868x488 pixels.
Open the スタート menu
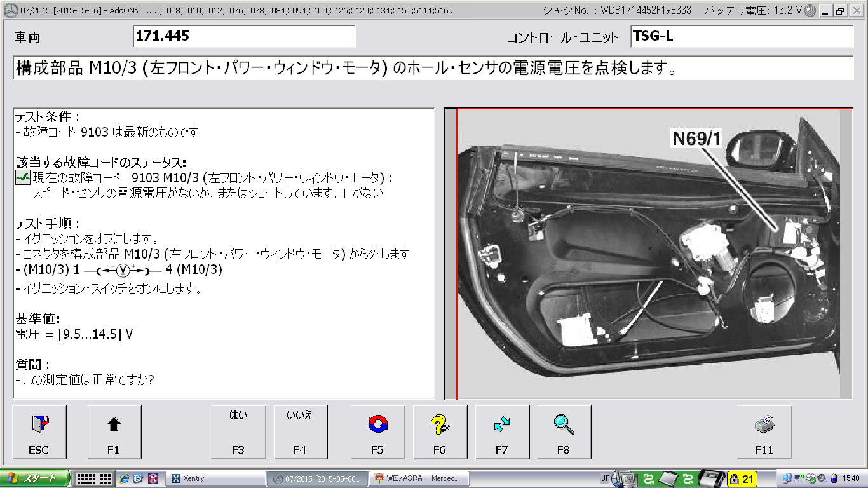(x=35, y=478)
